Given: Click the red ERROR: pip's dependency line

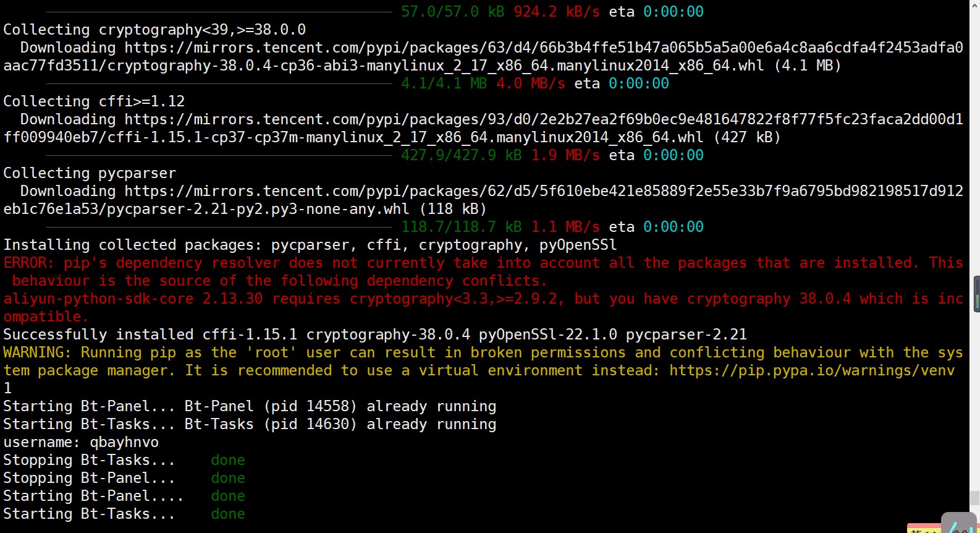Looking at the screenshot, I should pyautogui.click(x=483, y=271).
